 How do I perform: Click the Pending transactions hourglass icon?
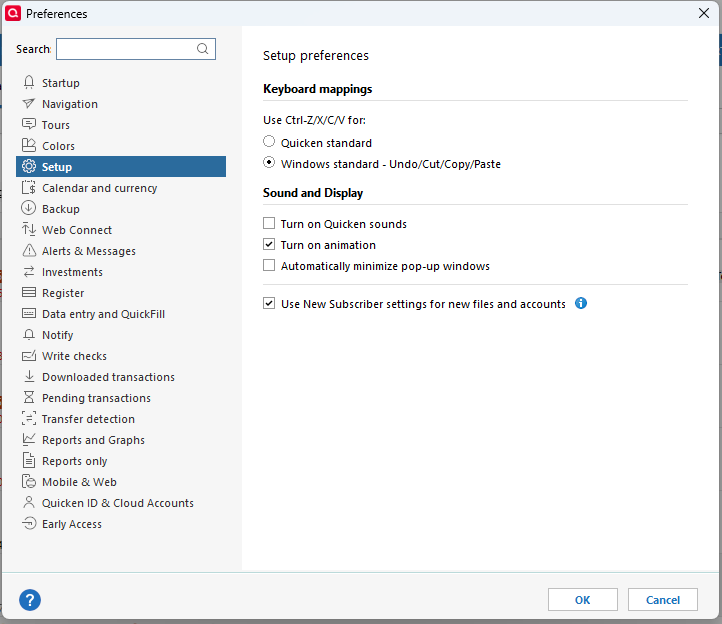tap(29, 398)
